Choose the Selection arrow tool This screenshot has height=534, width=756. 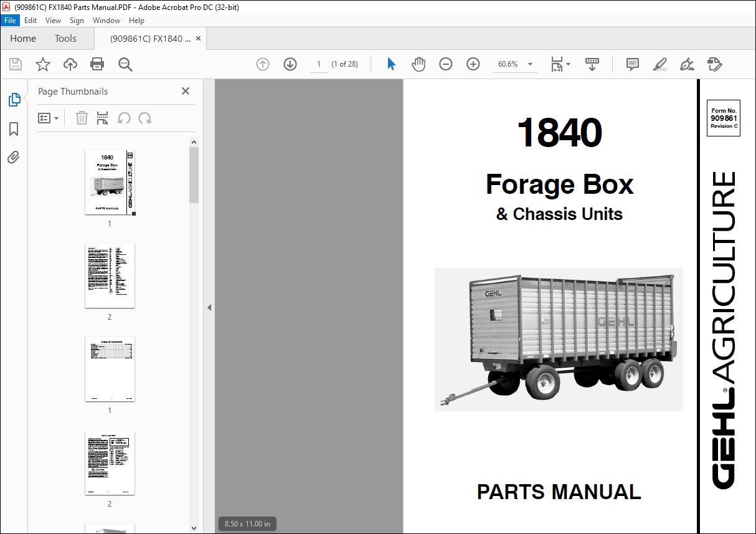point(391,64)
